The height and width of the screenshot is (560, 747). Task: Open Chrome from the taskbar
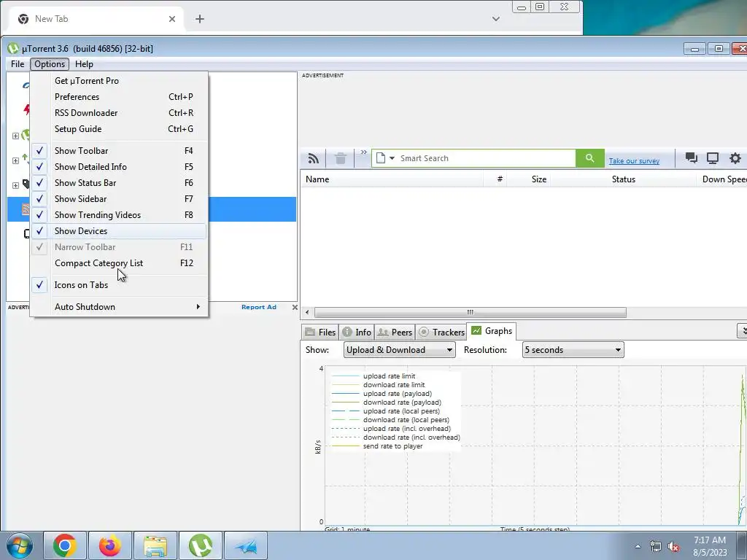point(65,545)
